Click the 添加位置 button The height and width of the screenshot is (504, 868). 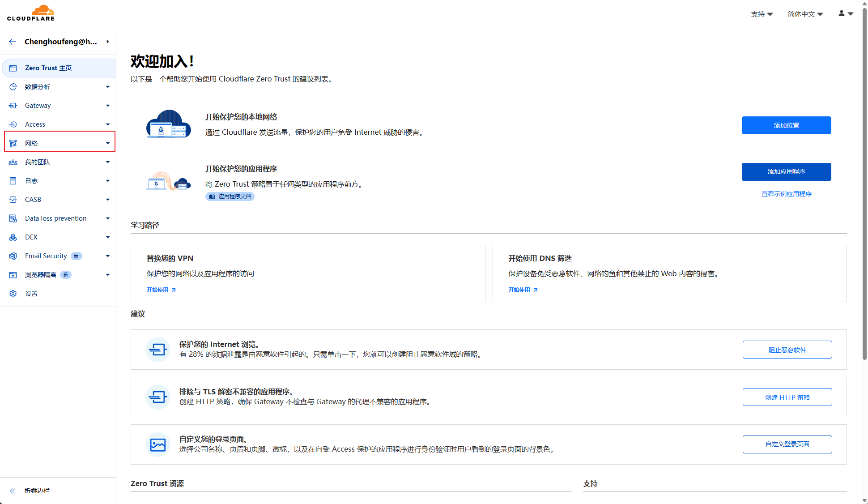pyautogui.click(x=786, y=125)
